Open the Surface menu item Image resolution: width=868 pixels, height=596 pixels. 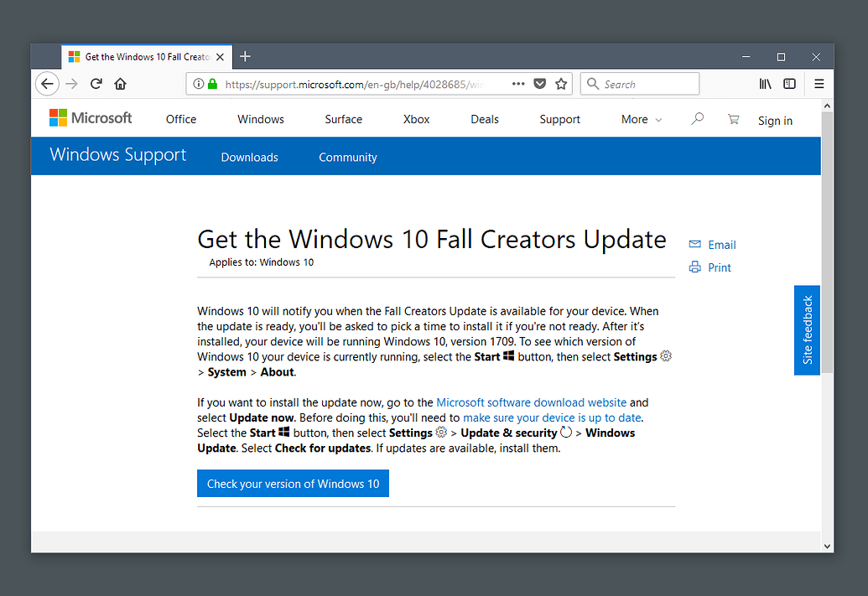click(x=344, y=120)
